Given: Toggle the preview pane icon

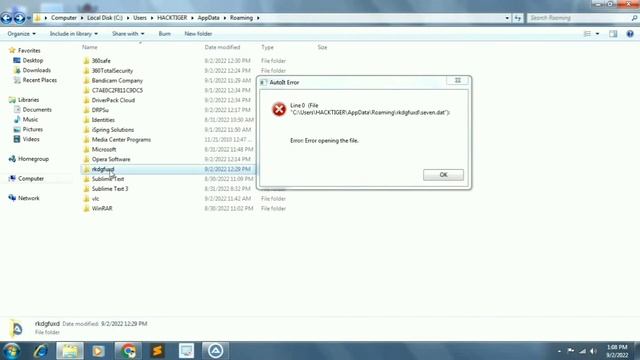Looking at the screenshot, I should pos(613,34).
